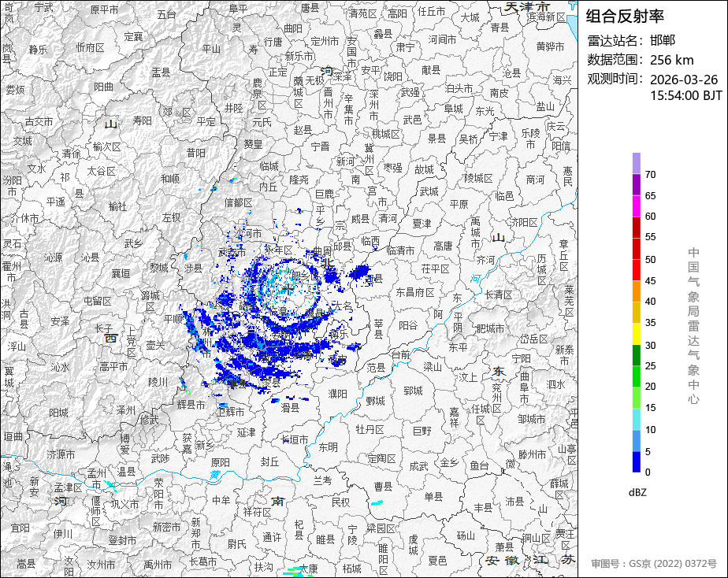The image size is (728, 578).
Task: Click the 泊头市 map label
Action: point(459,87)
